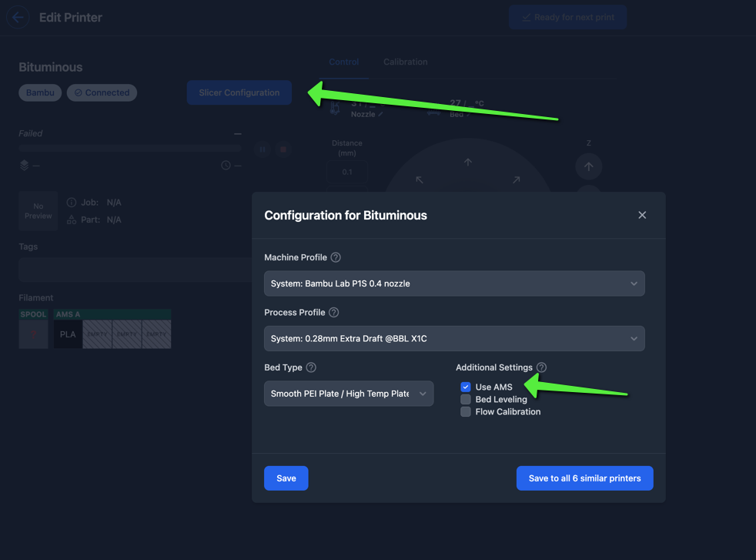756x560 pixels.
Task: Click the stop print icon
Action: 283,149
